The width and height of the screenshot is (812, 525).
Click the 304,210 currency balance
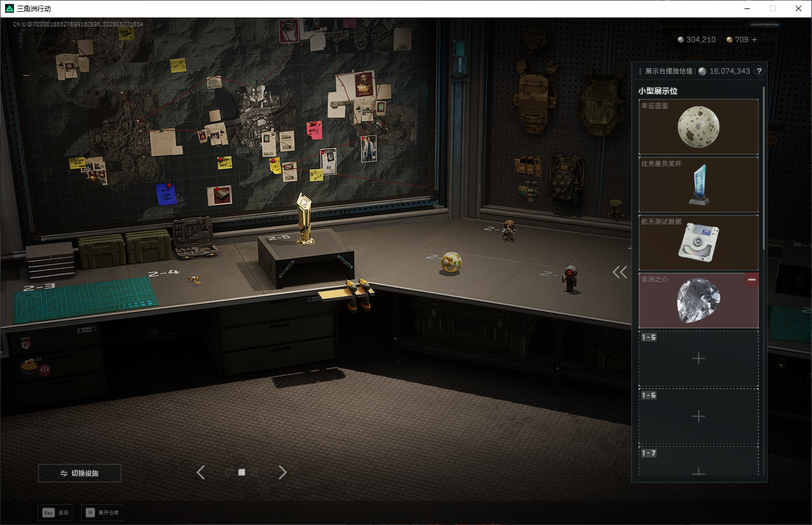pyautogui.click(x=701, y=39)
